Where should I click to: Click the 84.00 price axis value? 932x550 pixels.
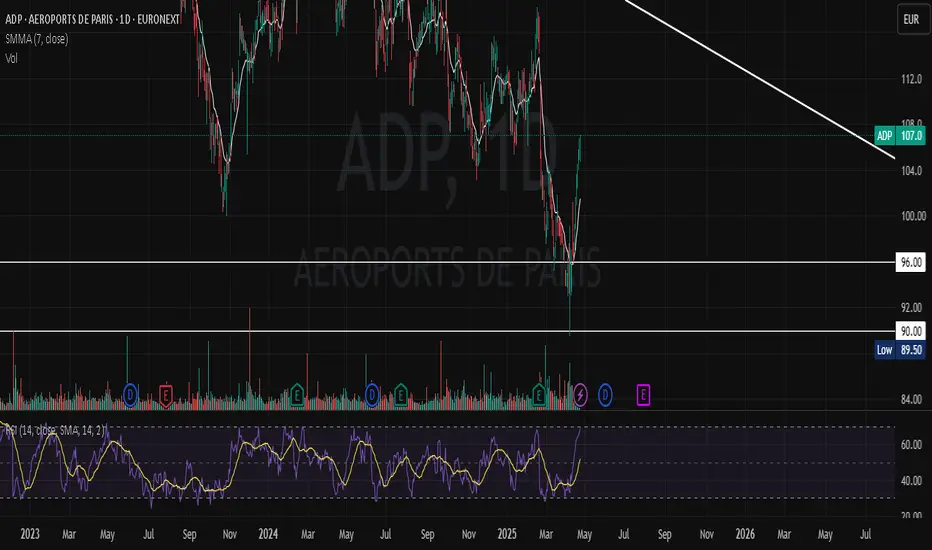(911, 400)
